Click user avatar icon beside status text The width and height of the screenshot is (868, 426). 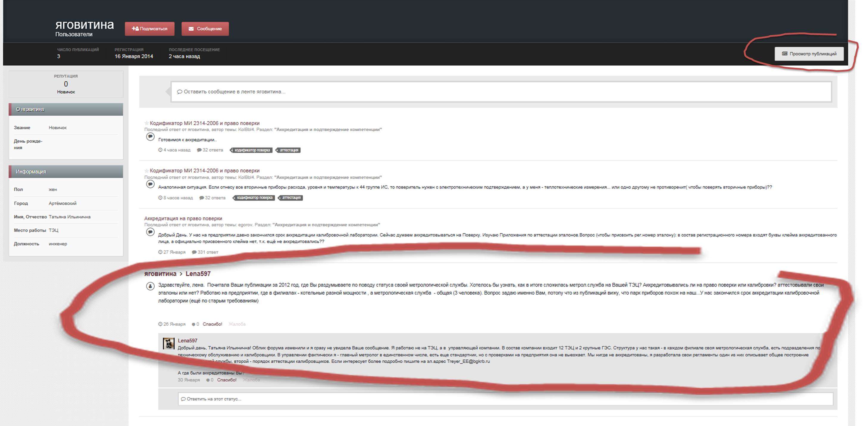pos(150,286)
